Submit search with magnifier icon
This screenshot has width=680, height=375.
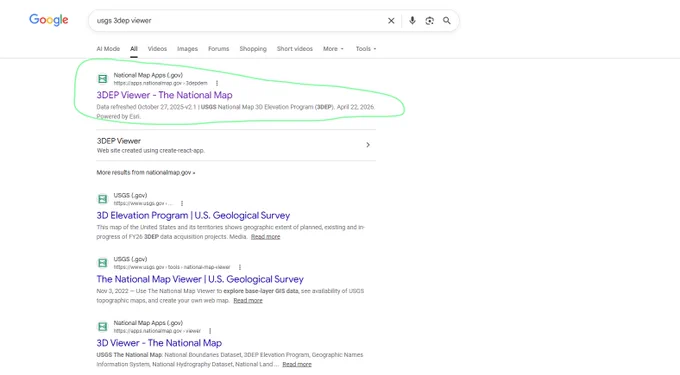447,20
